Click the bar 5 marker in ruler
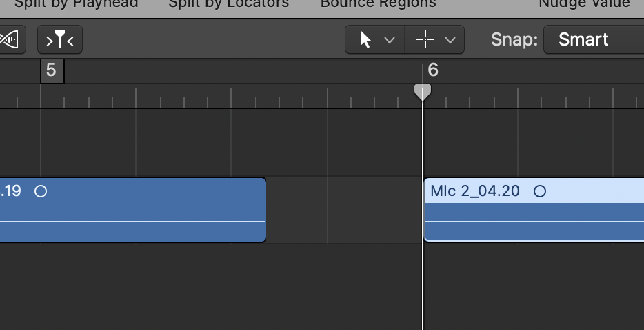Image resolution: width=644 pixels, height=330 pixels. [x=52, y=70]
